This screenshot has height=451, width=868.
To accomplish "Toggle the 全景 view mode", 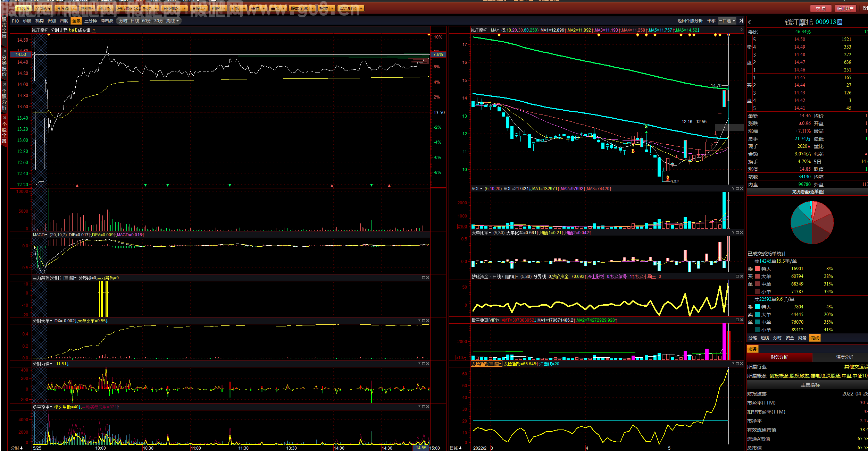I will pos(76,21).
